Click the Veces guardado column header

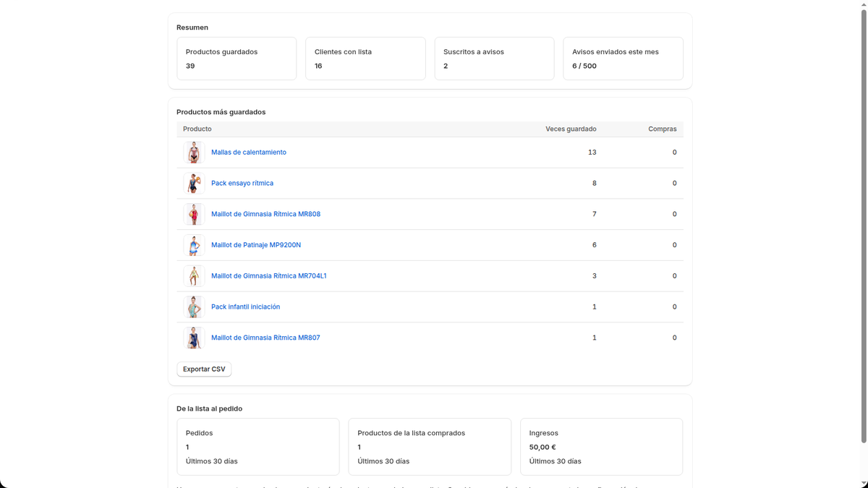click(x=571, y=129)
